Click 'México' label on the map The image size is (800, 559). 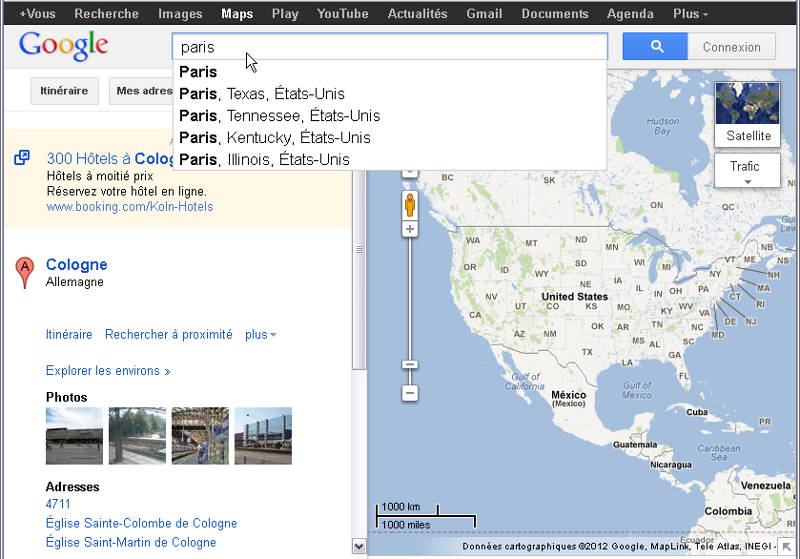(x=568, y=395)
